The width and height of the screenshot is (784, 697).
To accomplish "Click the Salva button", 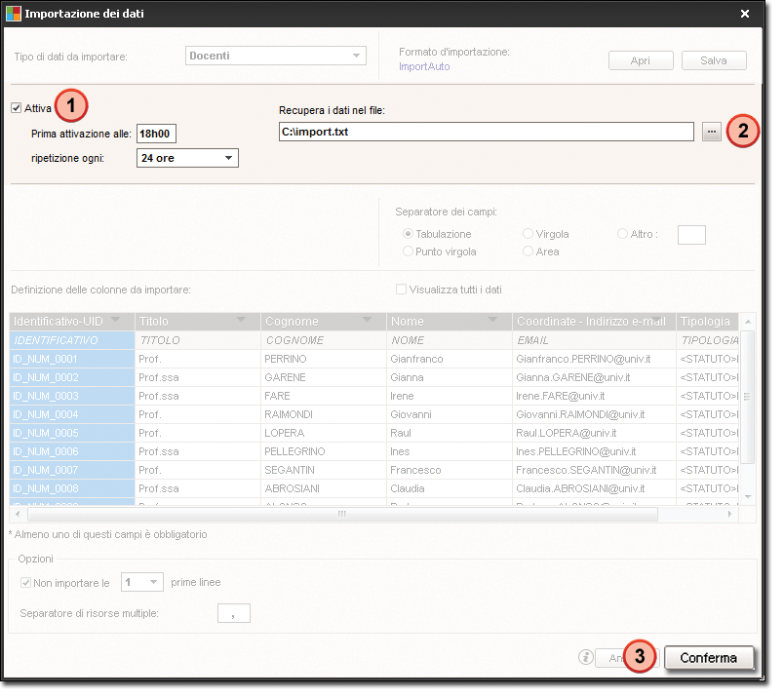I will [714, 60].
